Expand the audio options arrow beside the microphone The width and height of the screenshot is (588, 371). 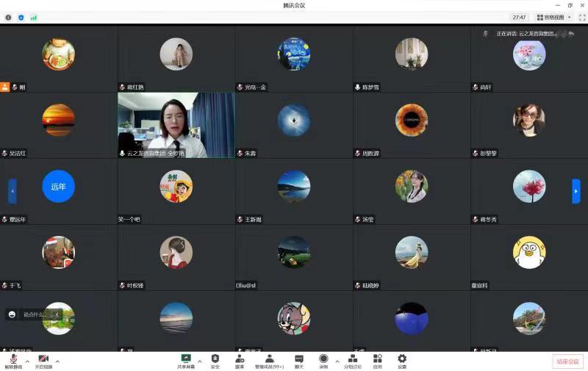click(x=27, y=361)
